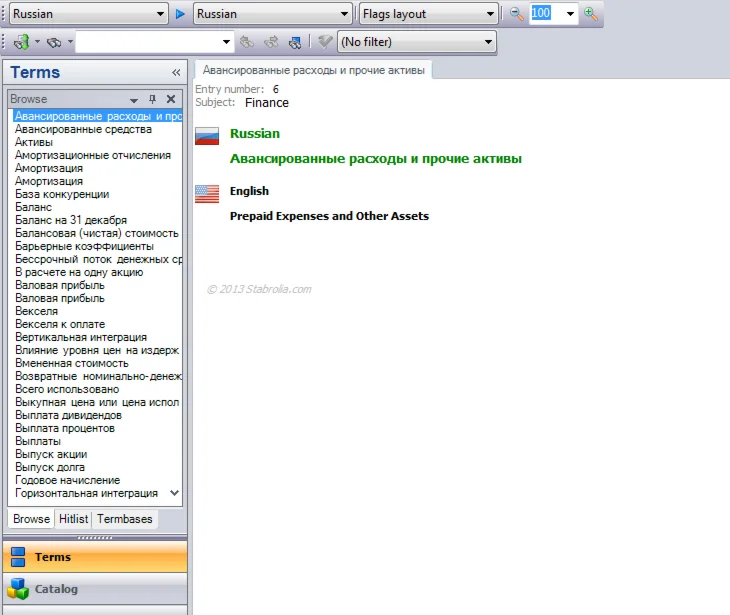Select Выплата процентов entry
The image size is (730, 615).
(x=65, y=428)
